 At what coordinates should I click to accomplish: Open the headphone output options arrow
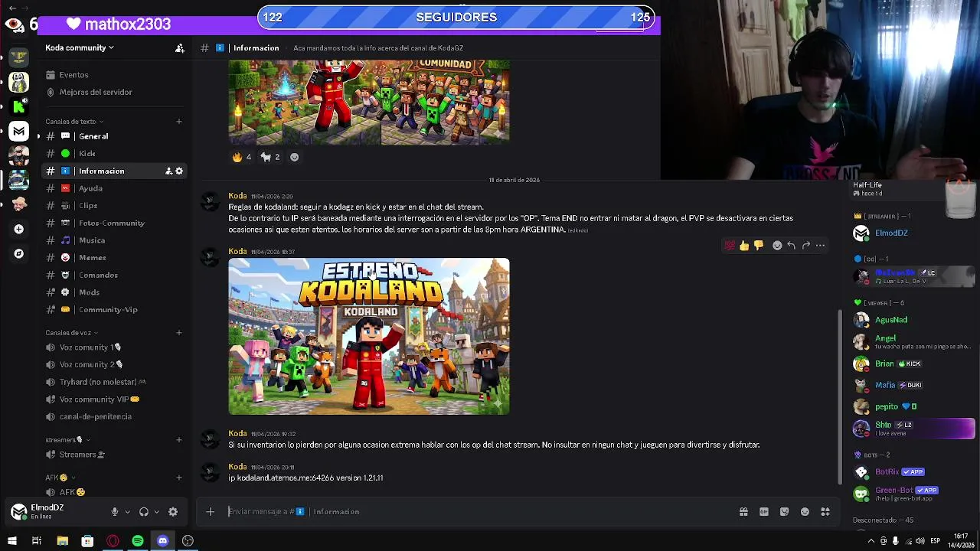point(156,512)
